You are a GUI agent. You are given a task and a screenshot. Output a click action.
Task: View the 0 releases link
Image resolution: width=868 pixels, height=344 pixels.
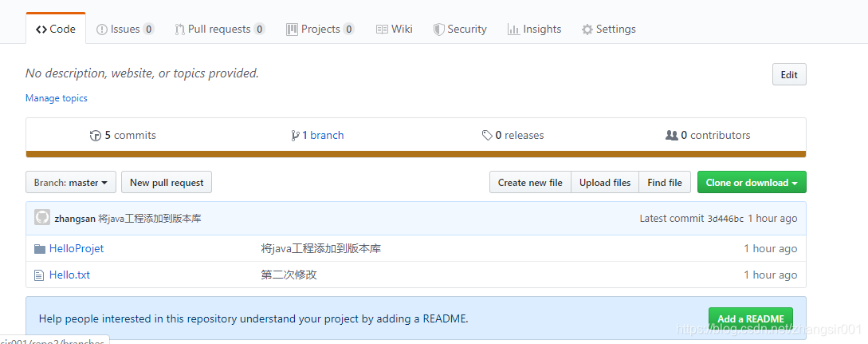click(513, 135)
